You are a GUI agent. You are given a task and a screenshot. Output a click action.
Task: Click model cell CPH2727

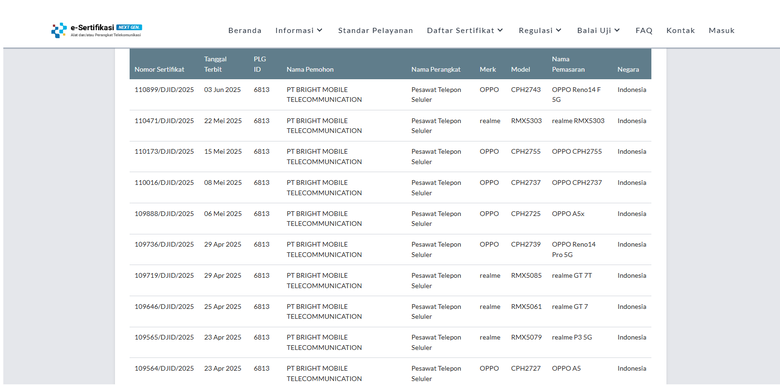(x=526, y=369)
